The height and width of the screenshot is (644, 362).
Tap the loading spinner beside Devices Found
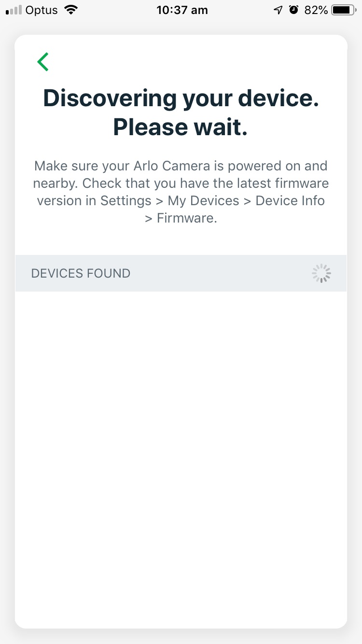321,273
